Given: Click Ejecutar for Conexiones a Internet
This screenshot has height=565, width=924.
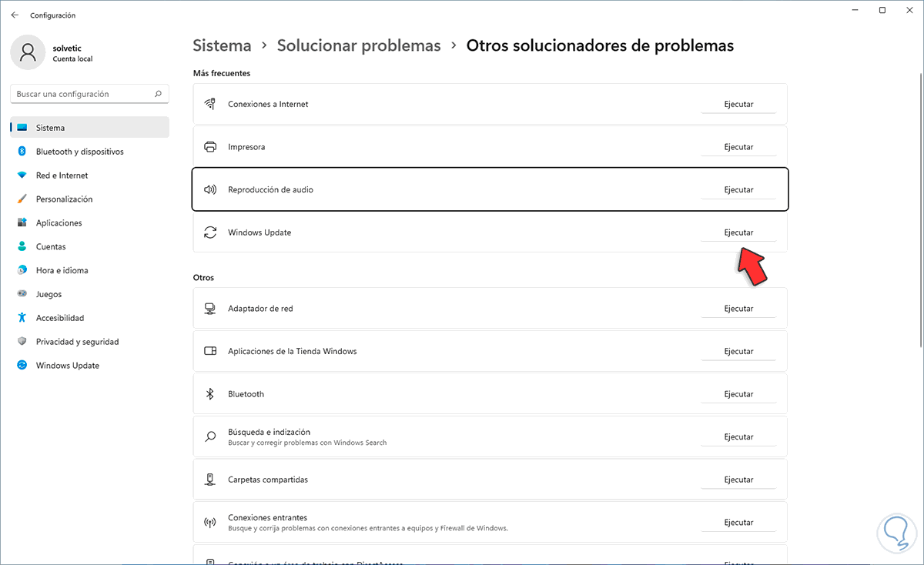Looking at the screenshot, I should (738, 104).
